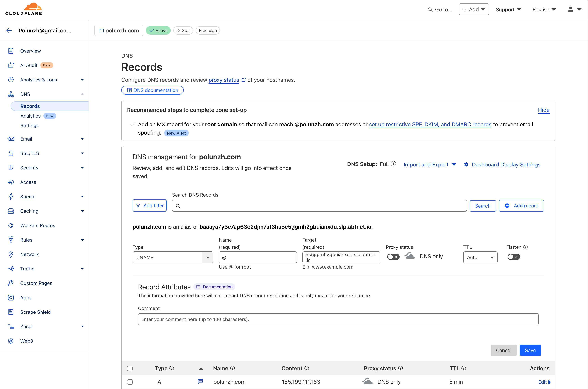Enable the Flatten toggle
The height and width of the screenshot is (389, 588).
pos(513,257)
